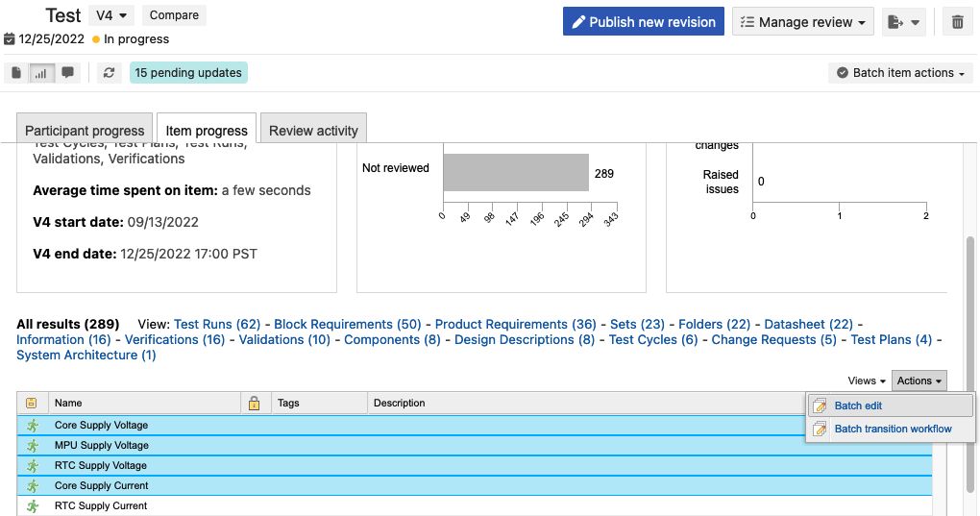Screen dimensions: 980x516
Task: Open the export dropdown next to Manage review
Action: (903, 22)
